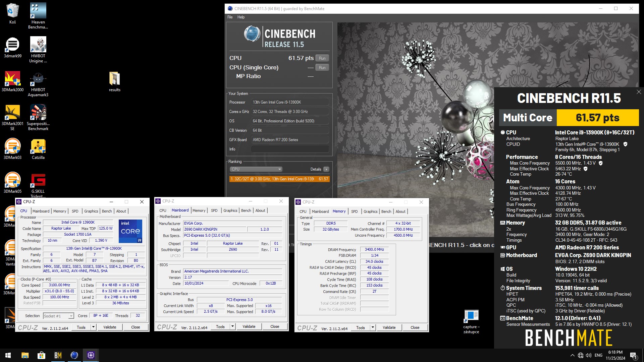The width and height of the screenshot is (644, 362).
Task: Switch to Bench tab in middle CPU-Z window
Action: coord(246,210)
